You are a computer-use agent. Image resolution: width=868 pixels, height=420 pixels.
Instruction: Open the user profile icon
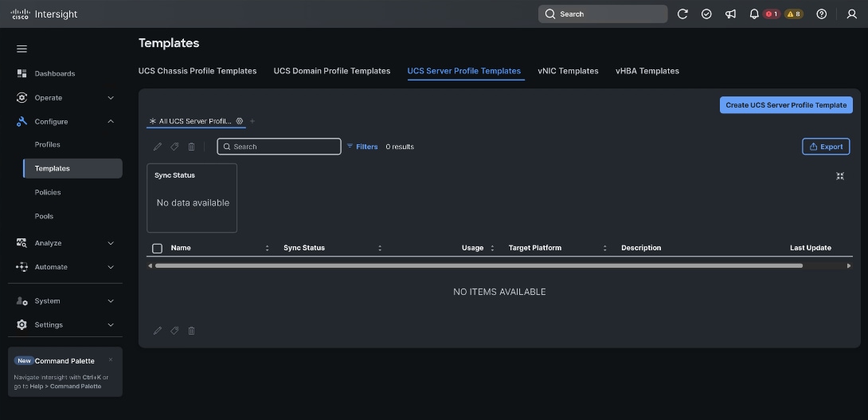click(x=852, y=14)
